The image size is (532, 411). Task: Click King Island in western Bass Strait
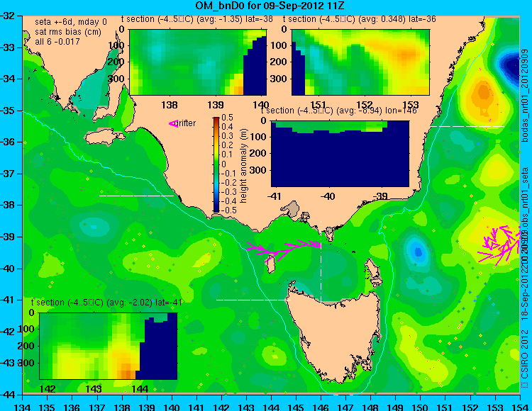[271, 264]
